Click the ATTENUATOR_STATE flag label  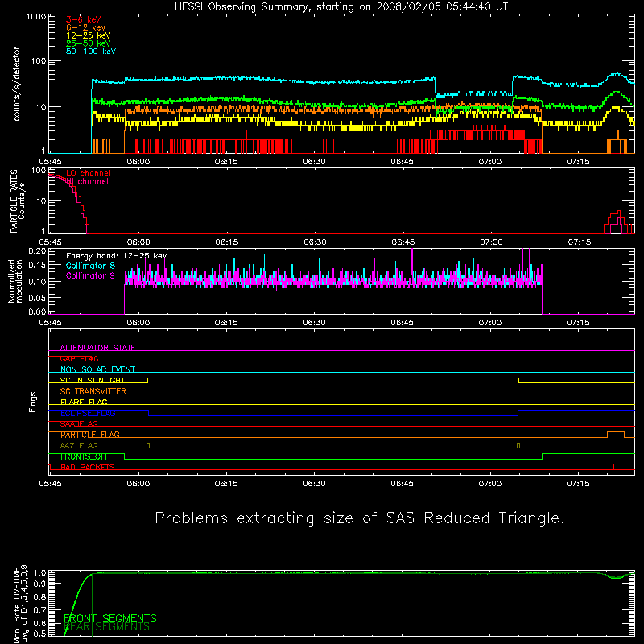point(97,348)
